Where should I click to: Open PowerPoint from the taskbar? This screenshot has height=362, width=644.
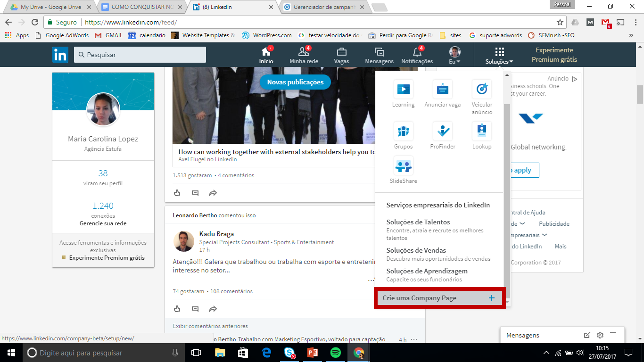pyautogui.click(x=313, y=353)
